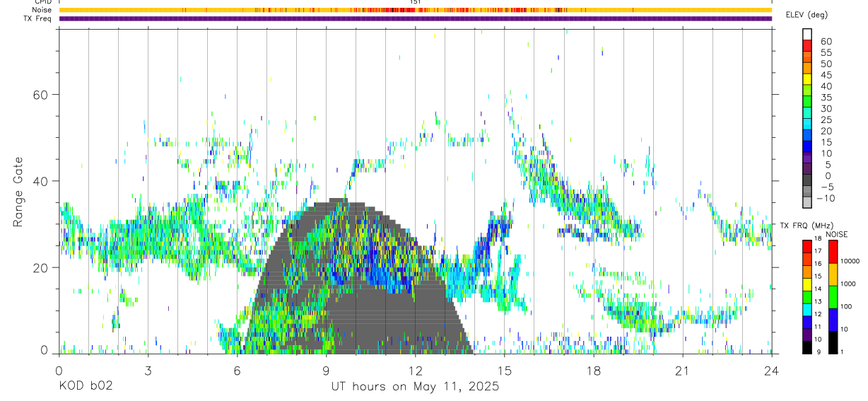Viewport: 868px width, 401px height.
Task: Click the 'Noise' bar label
Action: coord(42,10)
